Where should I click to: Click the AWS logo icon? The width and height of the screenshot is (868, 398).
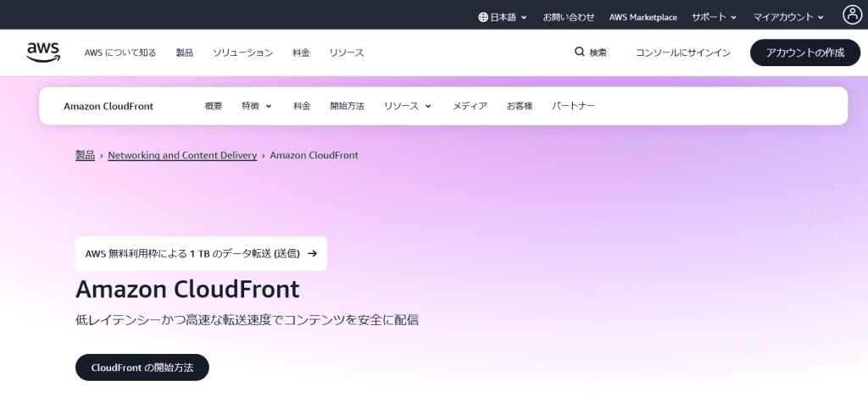pyautogui.click(x=43, y=53)
